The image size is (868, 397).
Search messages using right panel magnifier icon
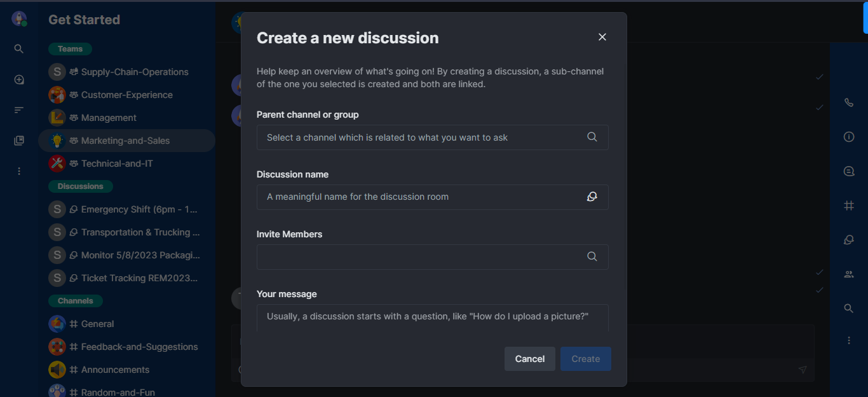point(848,309)
